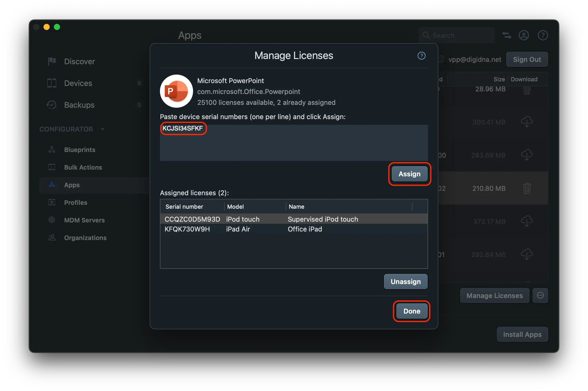The image size is (588, 391).
Task: Click the Blueprints icon in sidebar
Action: [52, 150]
